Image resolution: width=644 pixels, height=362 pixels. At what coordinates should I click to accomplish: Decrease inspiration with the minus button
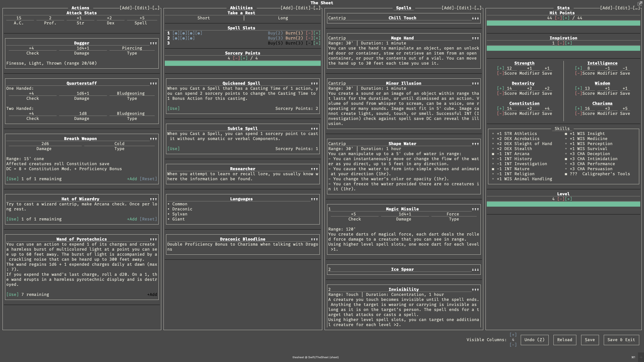pos(561,43)
